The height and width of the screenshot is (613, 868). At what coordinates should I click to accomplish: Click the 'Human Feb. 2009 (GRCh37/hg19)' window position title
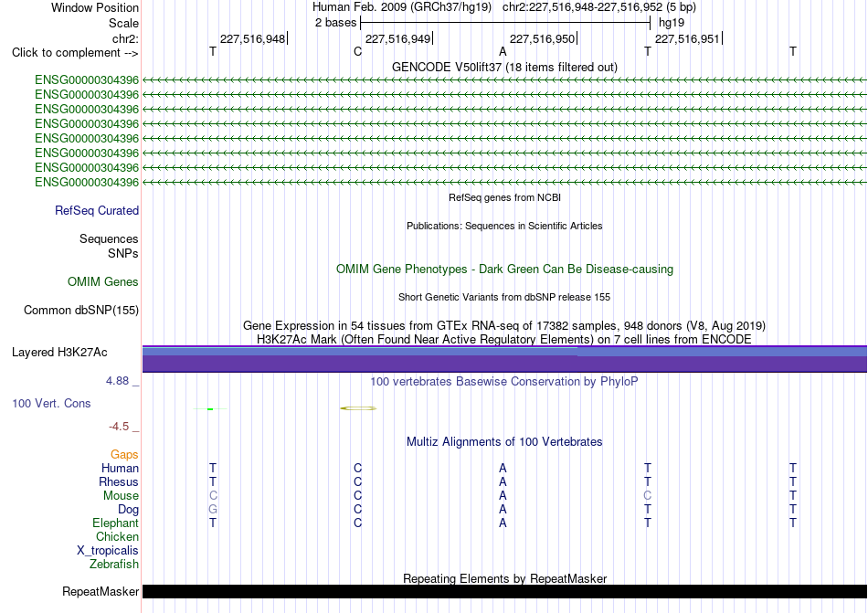(x=402, y=7)
